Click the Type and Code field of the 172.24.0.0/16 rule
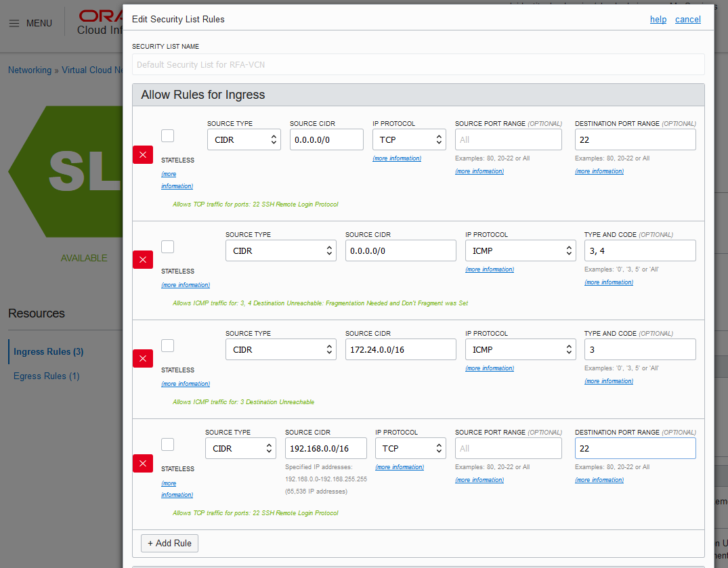The image size is (728, 568). click(640, 349)
